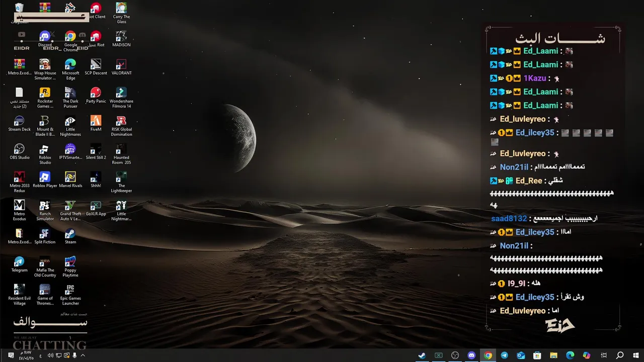The height and width of the screenshot is (362, 644).
Task: Click the Windows Start button on taskbar
Action: click(636, 355)
